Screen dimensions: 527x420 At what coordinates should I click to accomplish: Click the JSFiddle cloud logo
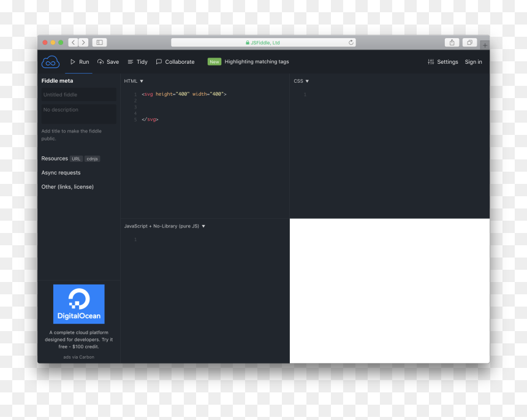[x=50, y=62]
